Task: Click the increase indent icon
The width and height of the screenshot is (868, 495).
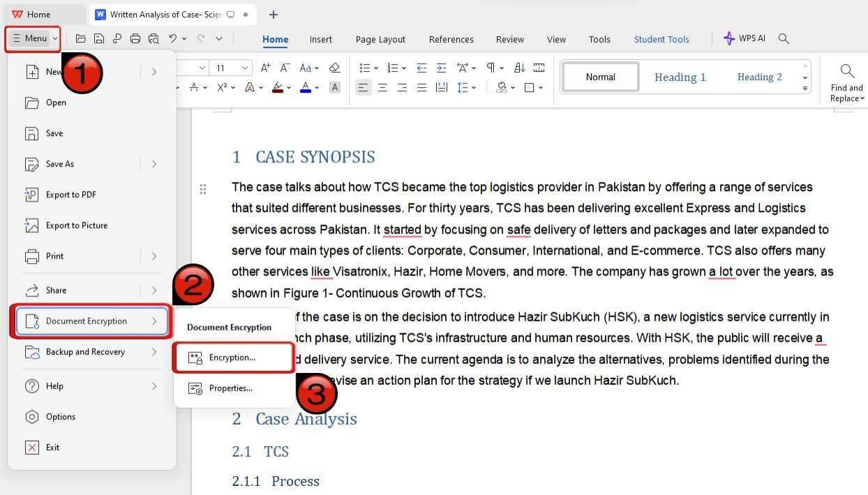Action: click(441, 68)
